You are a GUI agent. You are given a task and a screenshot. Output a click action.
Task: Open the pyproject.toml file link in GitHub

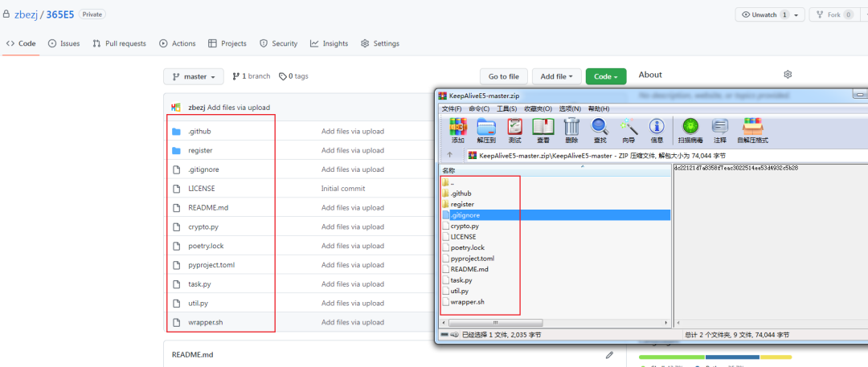(211, 264)
